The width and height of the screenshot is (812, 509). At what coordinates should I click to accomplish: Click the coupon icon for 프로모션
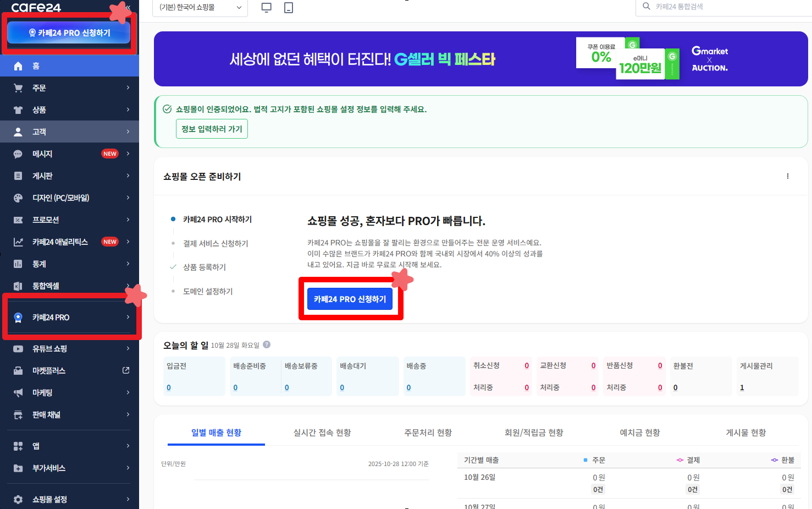pos(18,220)
